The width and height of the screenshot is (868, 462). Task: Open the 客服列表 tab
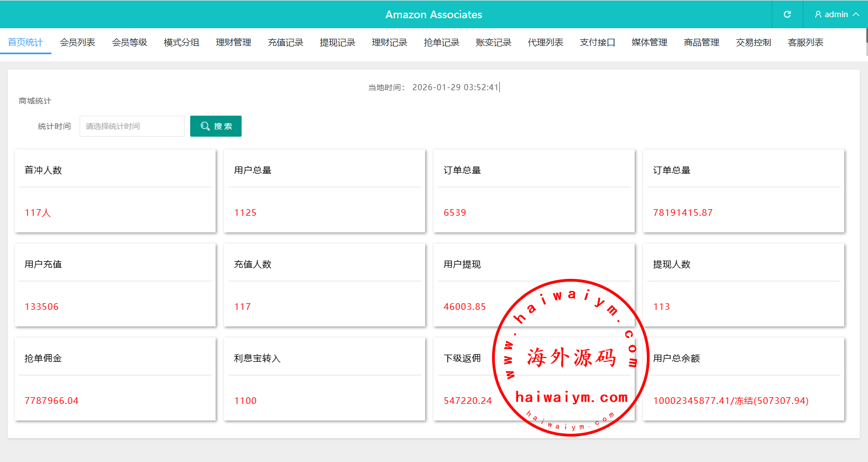click(805, 43)
